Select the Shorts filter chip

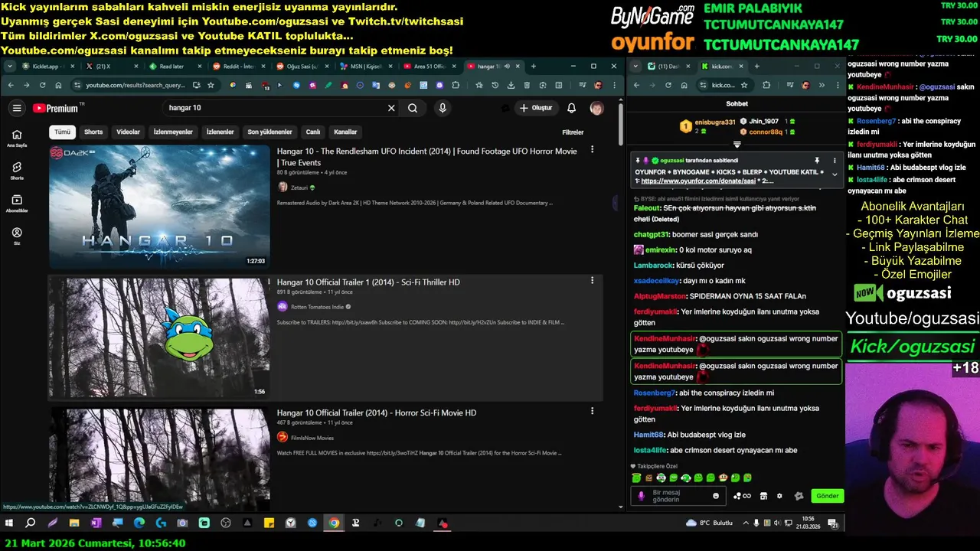(x=93, y=132)
